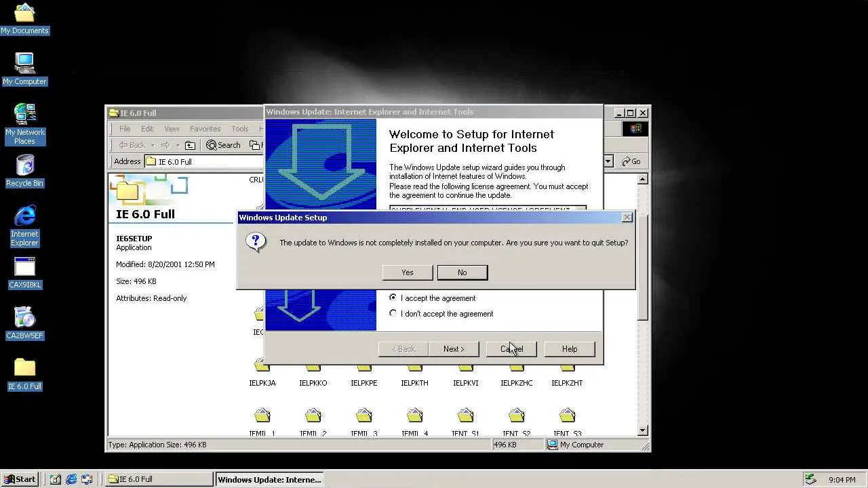Switch to Windows Update taskbar button
Viewport: 868px width, 488px height.
coord(270,479)
